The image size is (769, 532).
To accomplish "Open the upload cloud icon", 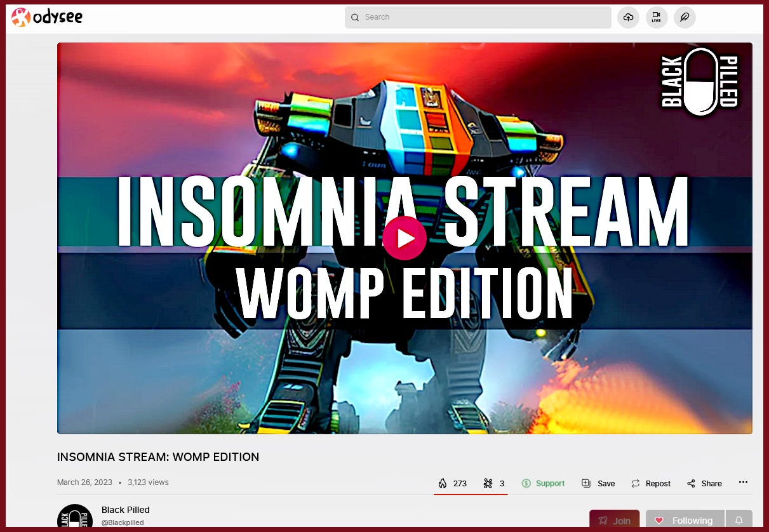I will [x=628, y=17].
